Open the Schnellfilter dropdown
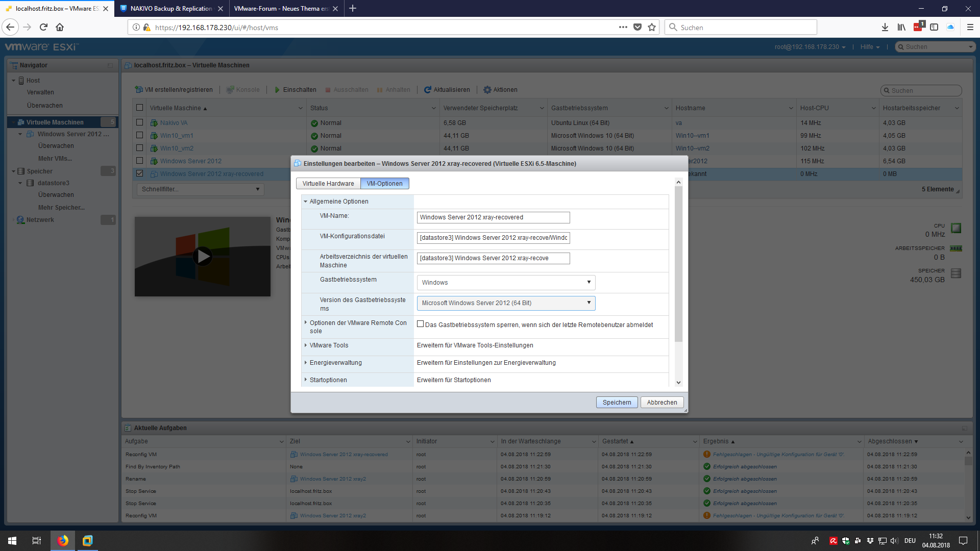This screenshot has height=551, width=980. tap(200, 189)
